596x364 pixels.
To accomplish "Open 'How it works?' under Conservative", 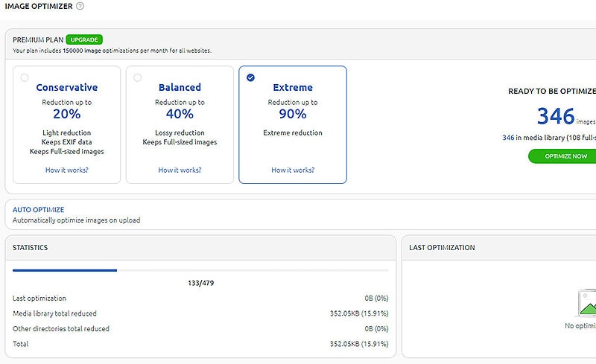I will pyautogui.click(x=66, y=170).
